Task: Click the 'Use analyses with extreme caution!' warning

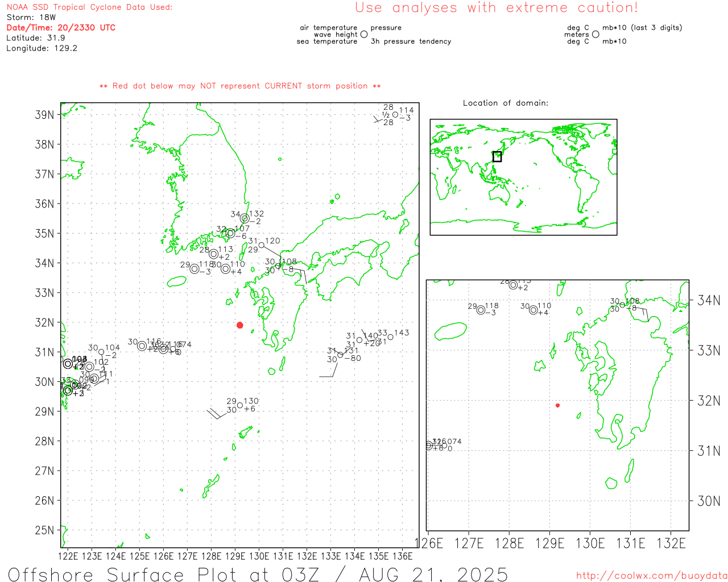Action: coord(497,8)
